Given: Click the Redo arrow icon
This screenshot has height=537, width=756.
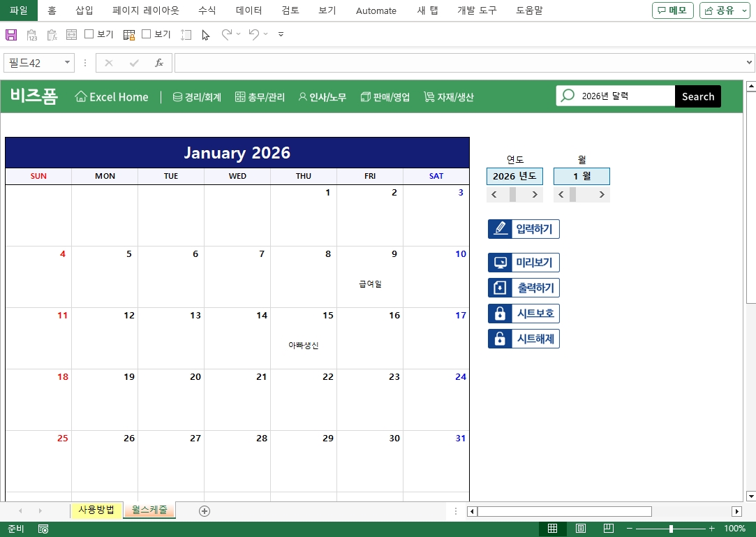Looking at the screenshot, I should (x=227, y=34).
